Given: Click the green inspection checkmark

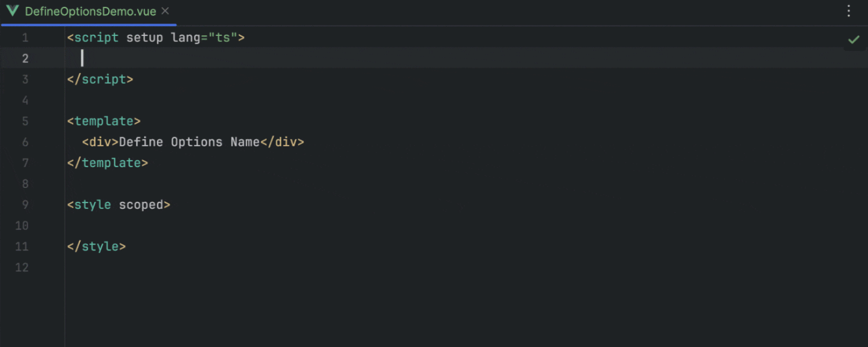Looking at the screenshot, I should [x=854, y=39].
